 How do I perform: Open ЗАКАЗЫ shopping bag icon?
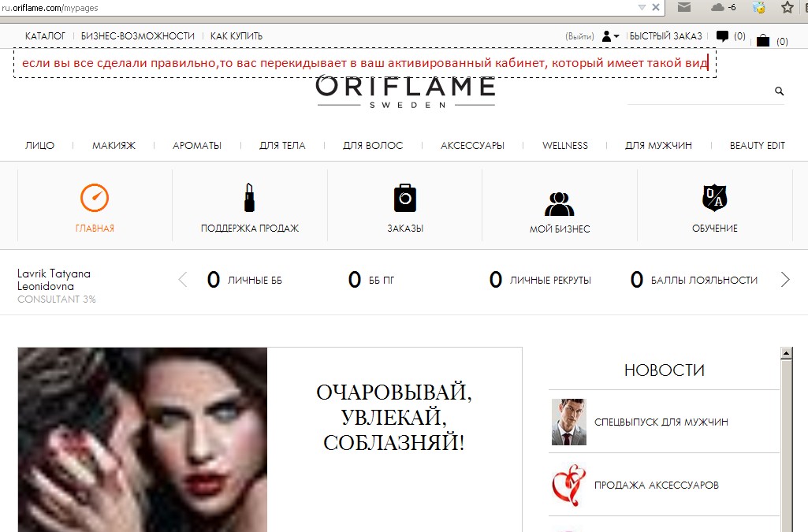coord(405,198)
